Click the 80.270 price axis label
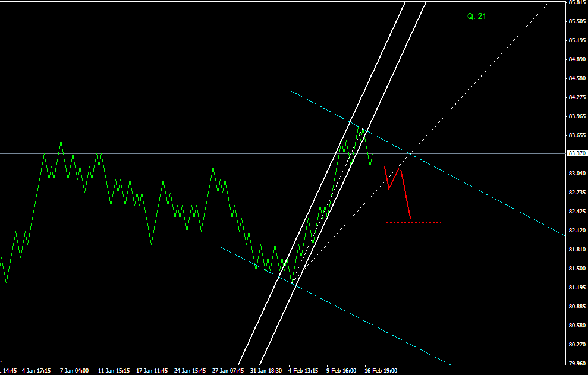This screenshot has width=588, height=375. coord(577,345)
